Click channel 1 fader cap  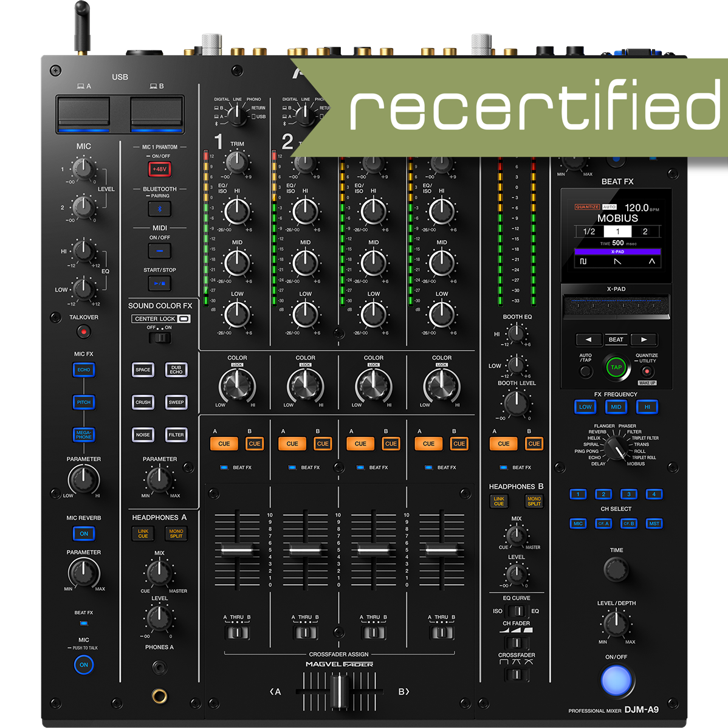coord(237,550)
